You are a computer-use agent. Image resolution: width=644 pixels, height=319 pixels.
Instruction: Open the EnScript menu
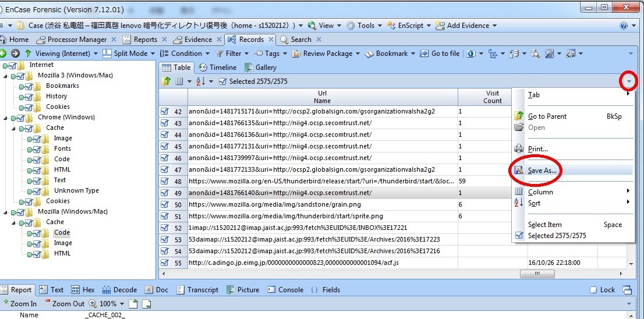[409, 26]
